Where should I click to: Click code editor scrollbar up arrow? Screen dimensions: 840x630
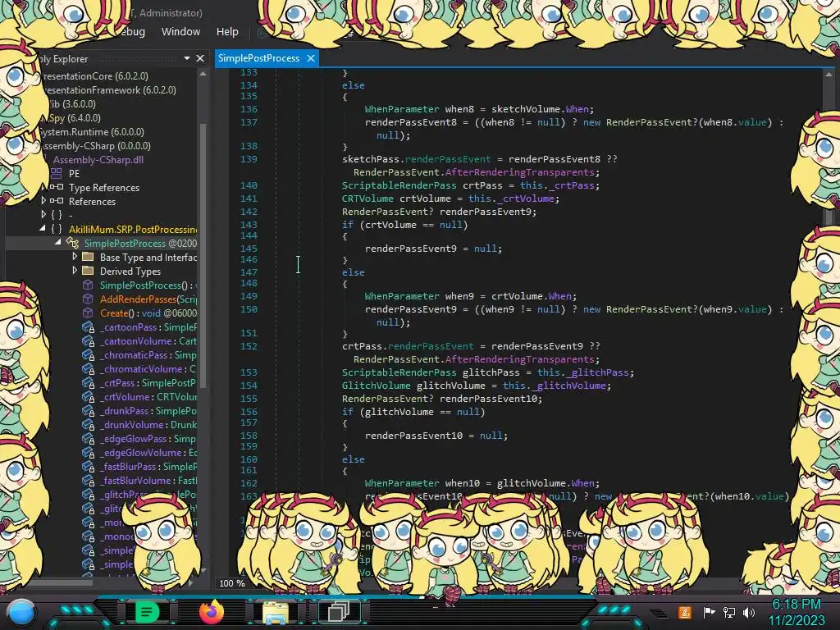point(829,74)
